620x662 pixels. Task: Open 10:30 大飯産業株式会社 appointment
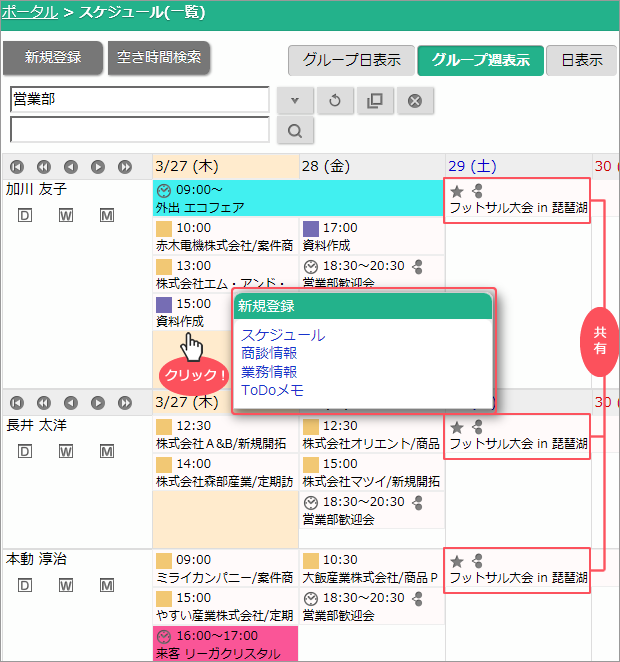371,568
